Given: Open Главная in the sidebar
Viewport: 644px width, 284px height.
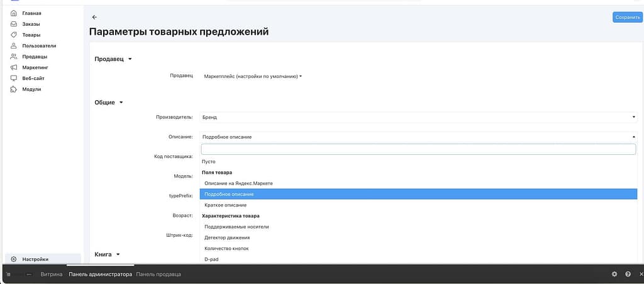Looking at the screenshot, I should [31, 14].
